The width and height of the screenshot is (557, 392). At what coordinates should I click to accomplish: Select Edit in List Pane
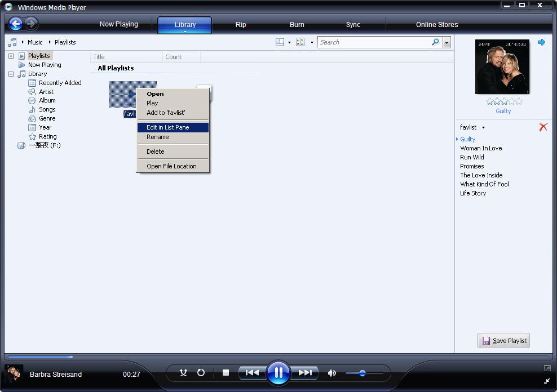coord(173,127)
